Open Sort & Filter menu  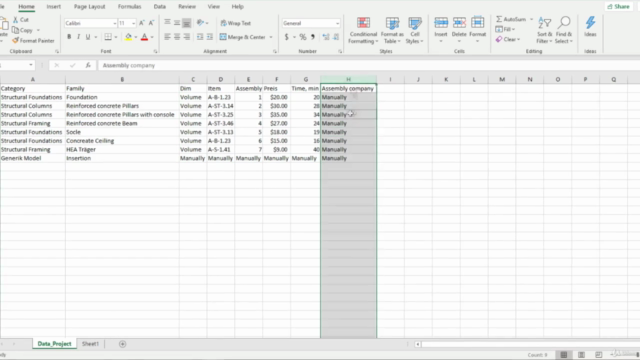click(544, 30)
